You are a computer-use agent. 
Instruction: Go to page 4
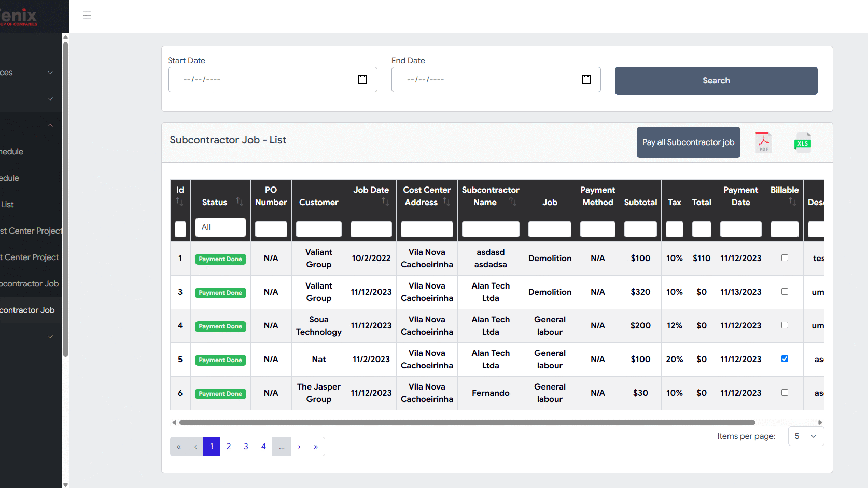[263, 447]
